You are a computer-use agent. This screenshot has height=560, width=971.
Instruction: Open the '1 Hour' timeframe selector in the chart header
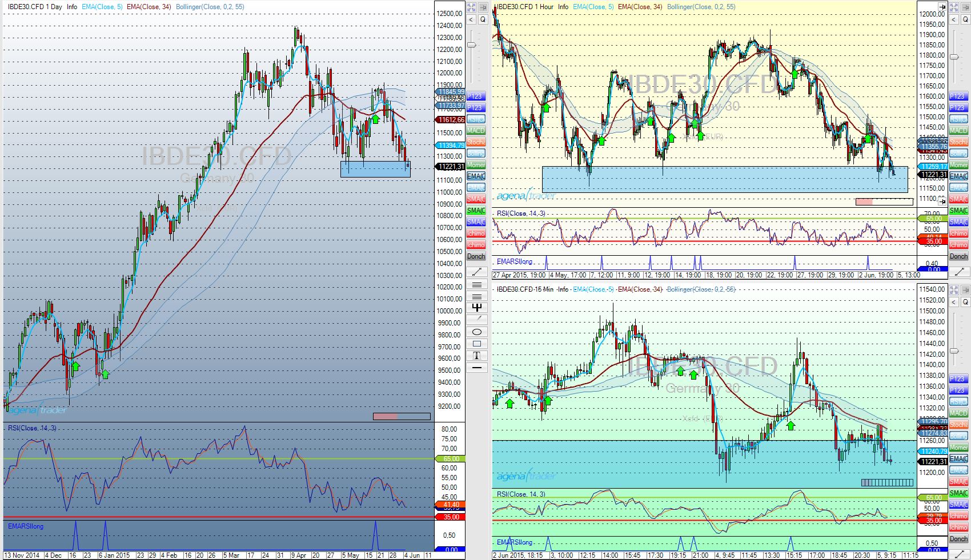(x=544, y=7)
